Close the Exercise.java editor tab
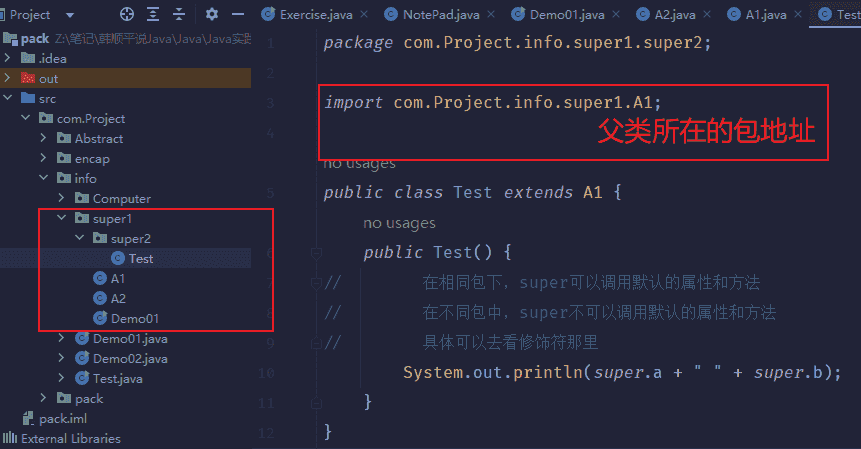 pos(362,15)
